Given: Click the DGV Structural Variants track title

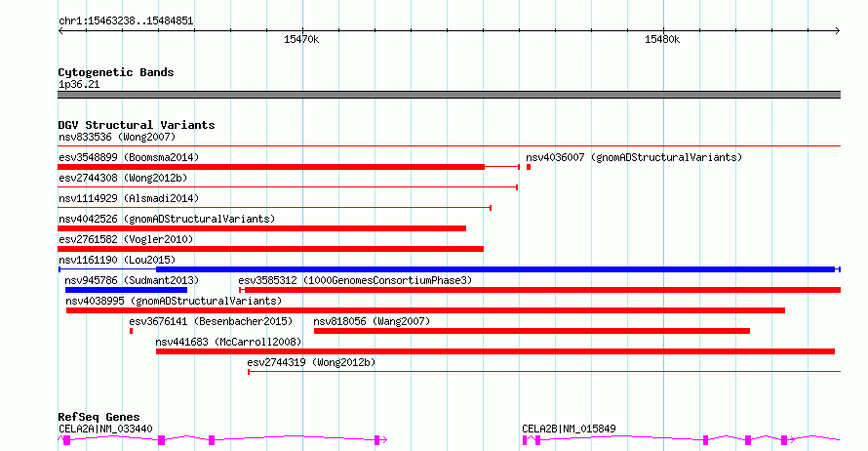Looking at the screenshot, I should click(x=137, y=125).
